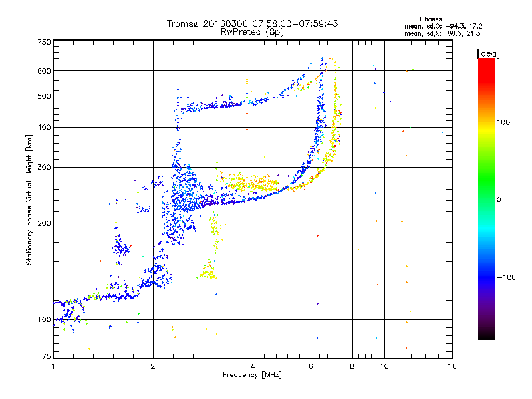Click the 'Frequency [MHz]' axis title
The image size is (532, 399).
(252, 375)
